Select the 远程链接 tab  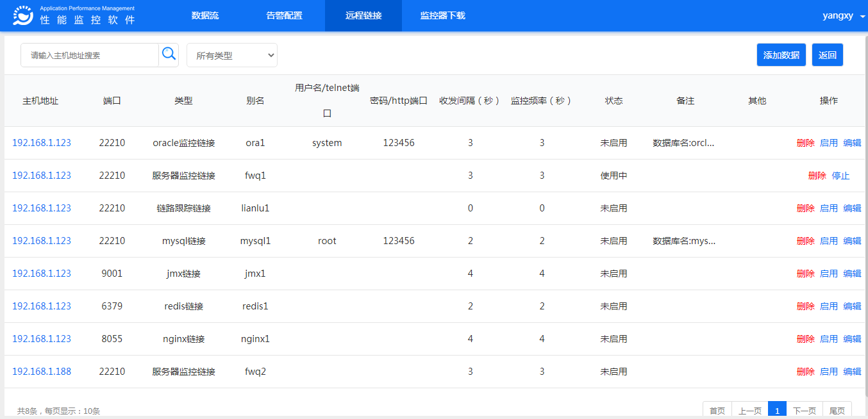tap(363, 15)
